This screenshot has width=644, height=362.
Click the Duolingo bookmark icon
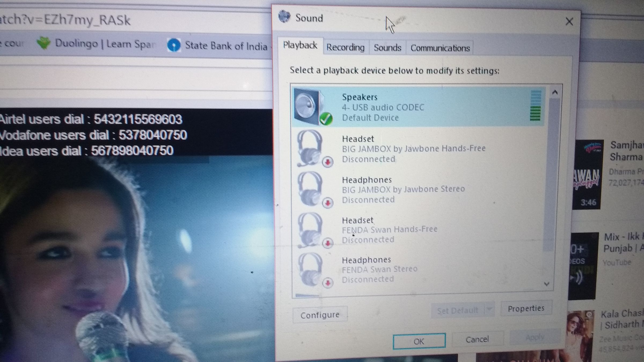tap(43, 43)
